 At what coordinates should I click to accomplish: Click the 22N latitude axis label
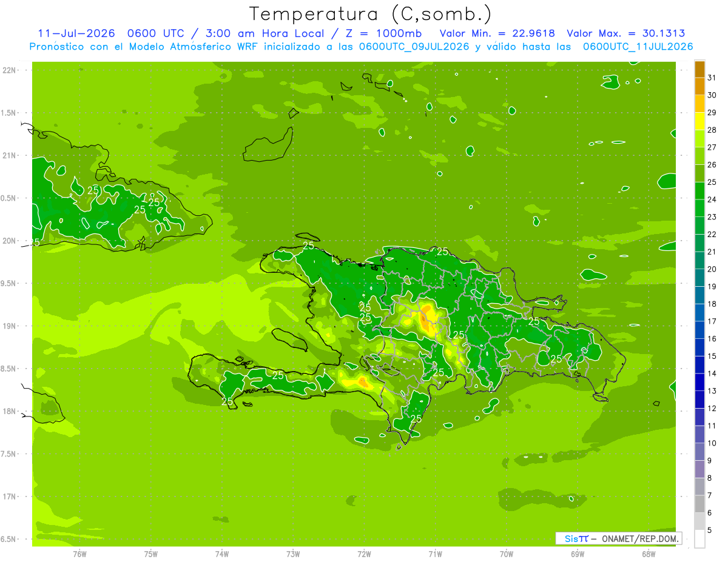[9, 70]
